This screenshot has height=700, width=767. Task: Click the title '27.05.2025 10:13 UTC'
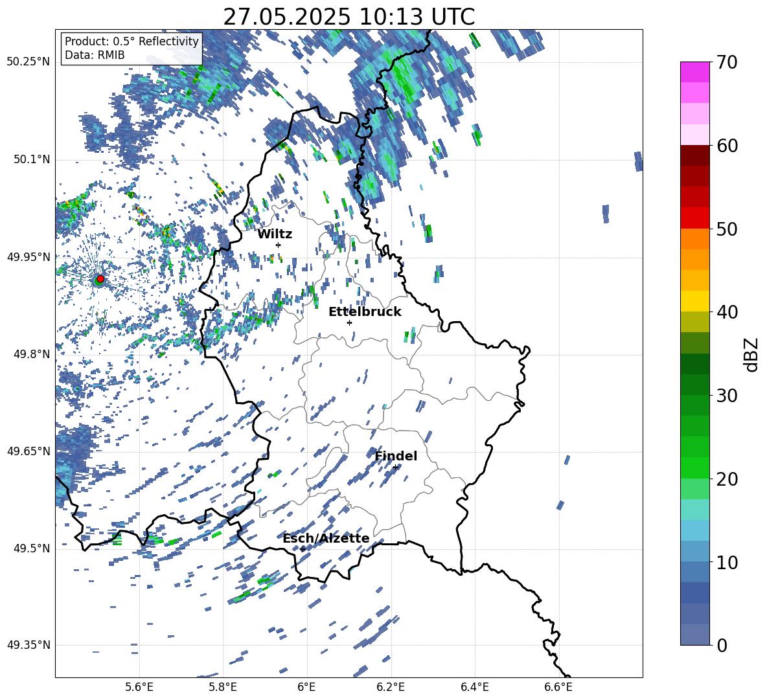(349, 17)
